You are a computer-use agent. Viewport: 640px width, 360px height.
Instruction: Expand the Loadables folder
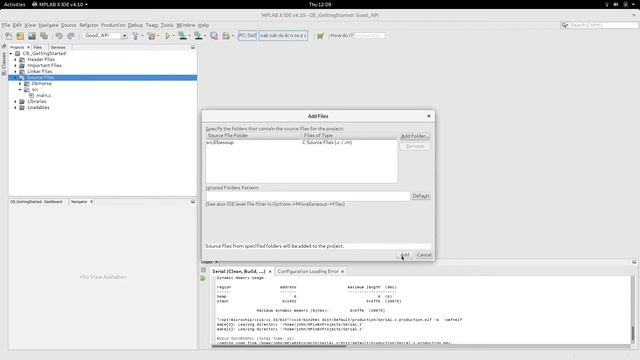click(x=16, y=107)
